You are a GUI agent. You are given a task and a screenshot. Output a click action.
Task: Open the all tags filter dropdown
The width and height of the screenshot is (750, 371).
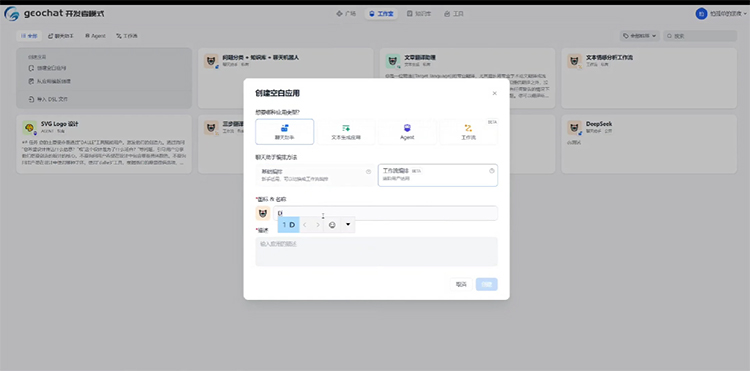click(640, 36)
